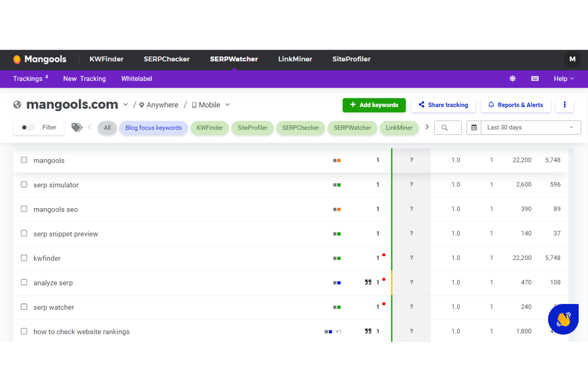
Task: Open the SERPChecker tool
Action: tap(166, 59)
